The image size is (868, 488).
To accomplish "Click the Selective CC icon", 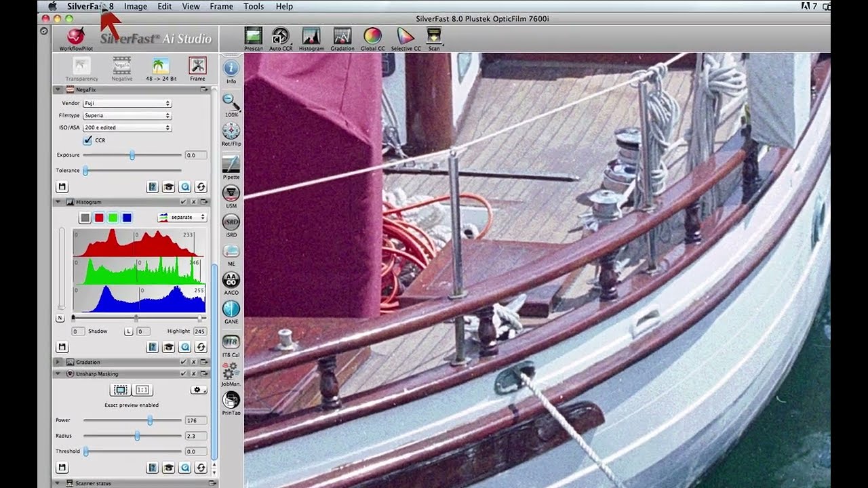I will (x=406, y=38).
